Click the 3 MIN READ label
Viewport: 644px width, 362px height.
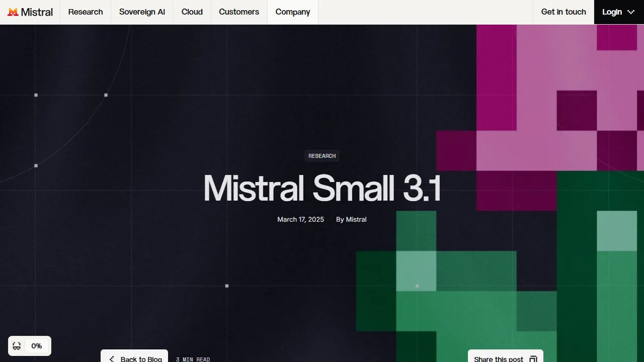[193, 359]
